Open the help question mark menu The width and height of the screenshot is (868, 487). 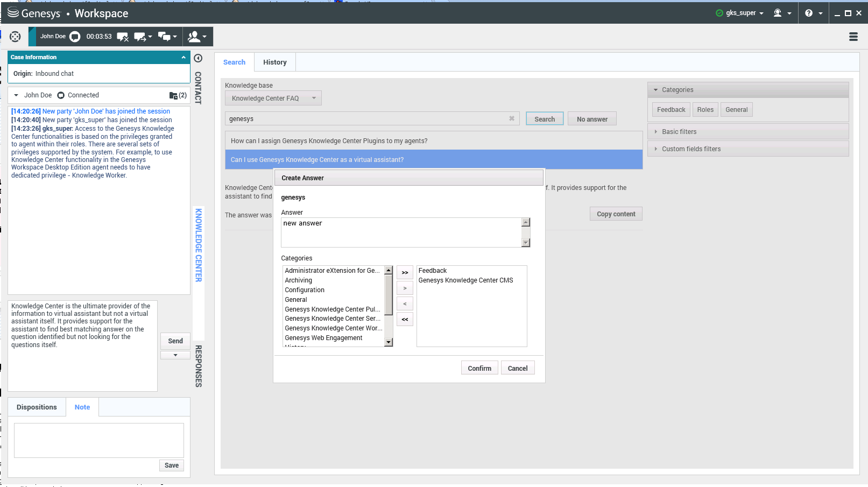point(813,13)
